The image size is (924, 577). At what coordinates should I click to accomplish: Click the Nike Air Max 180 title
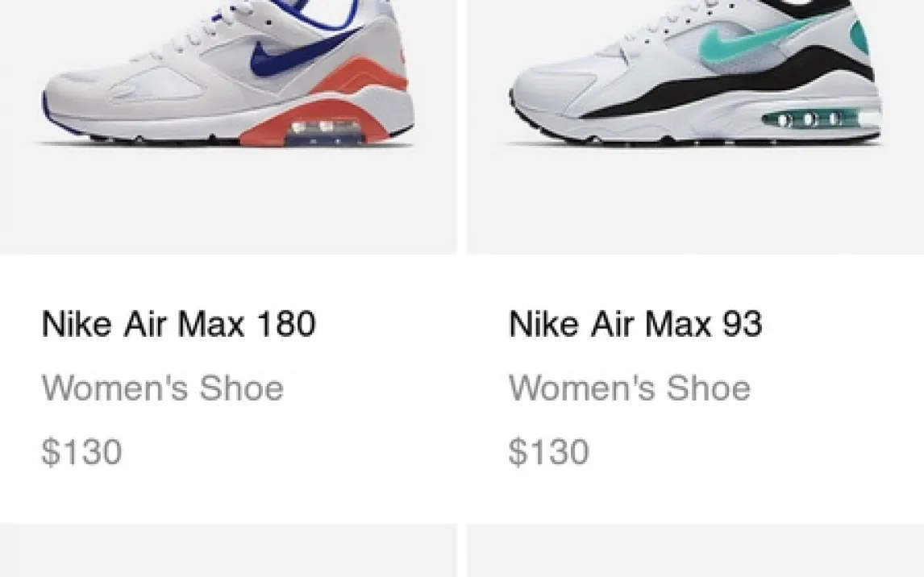(x=178, y=324)
